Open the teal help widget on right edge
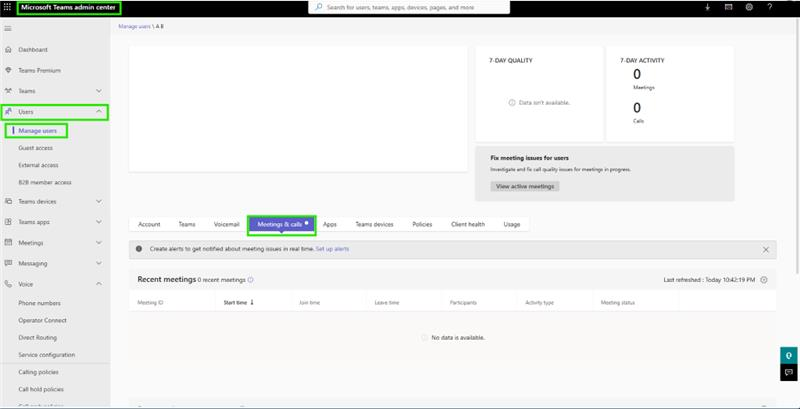Image resolution: width=800 pixels, height=409 pixels. coord(788,355)
